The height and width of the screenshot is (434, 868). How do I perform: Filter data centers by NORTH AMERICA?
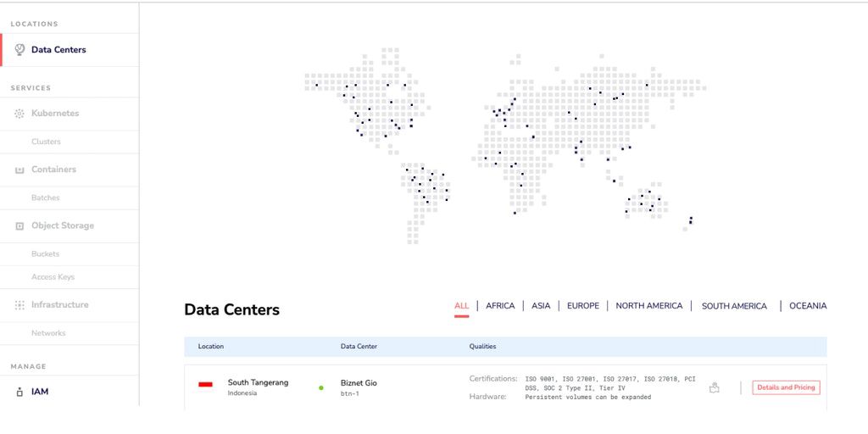649,306
